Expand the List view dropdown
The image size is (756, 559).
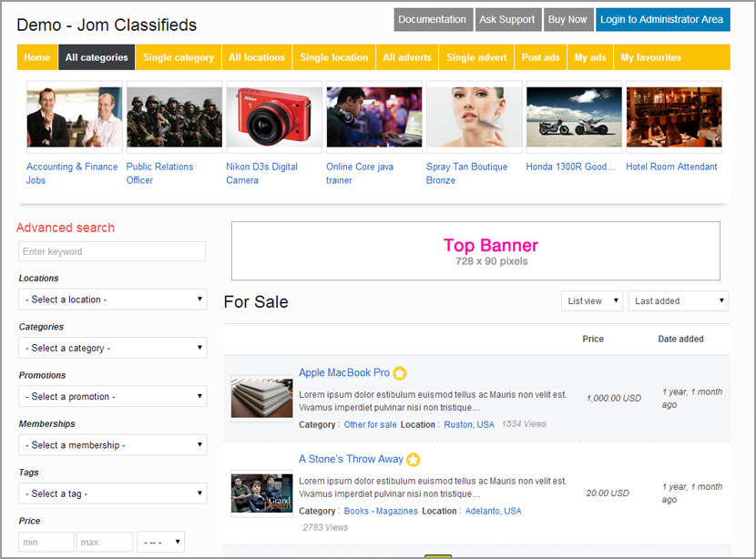point(591,301)
